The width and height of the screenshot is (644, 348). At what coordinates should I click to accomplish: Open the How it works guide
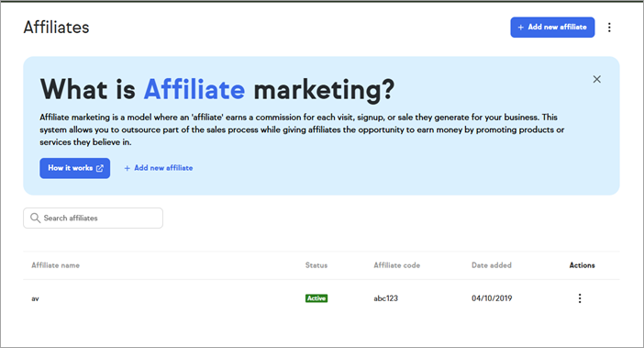coord(74,168)
